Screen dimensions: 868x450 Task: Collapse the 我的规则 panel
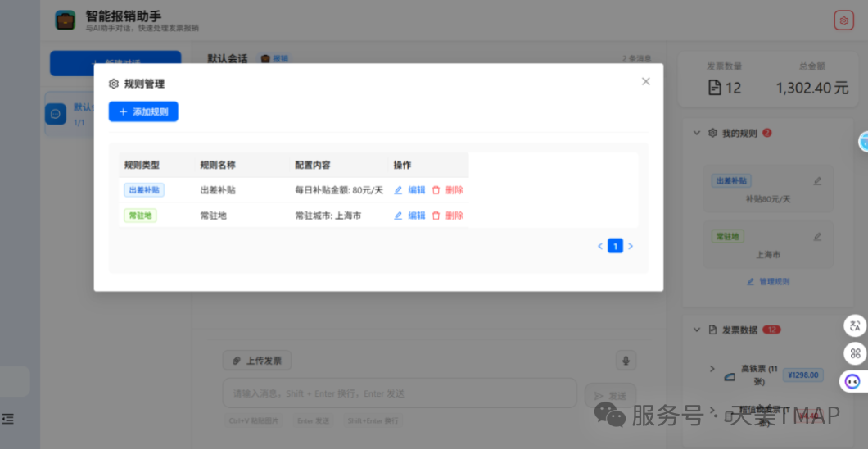(696, 133)
